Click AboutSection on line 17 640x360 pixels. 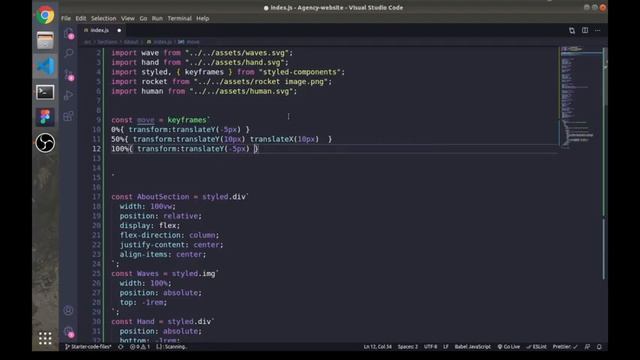pyautogui.click(x=163, y=197)
